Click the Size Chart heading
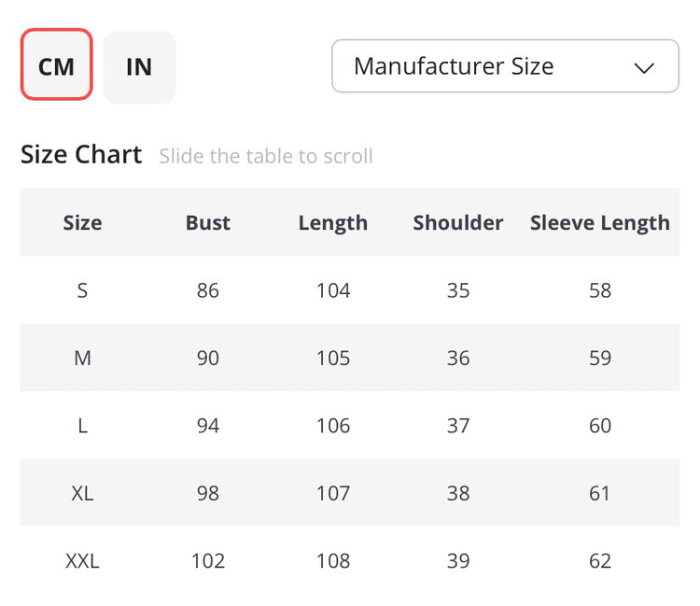Image resolution: width=700 pixels, height=606 pixels. 81,154
